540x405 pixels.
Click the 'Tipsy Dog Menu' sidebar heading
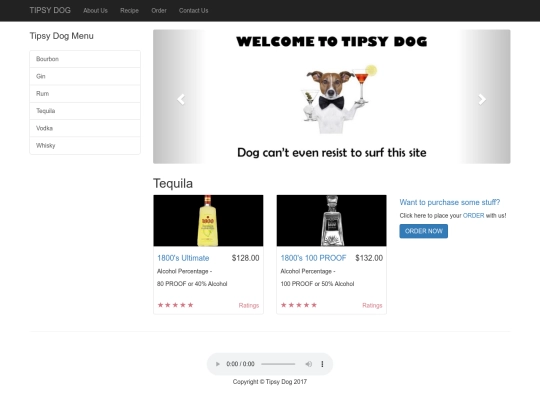(x=62, y=36)
